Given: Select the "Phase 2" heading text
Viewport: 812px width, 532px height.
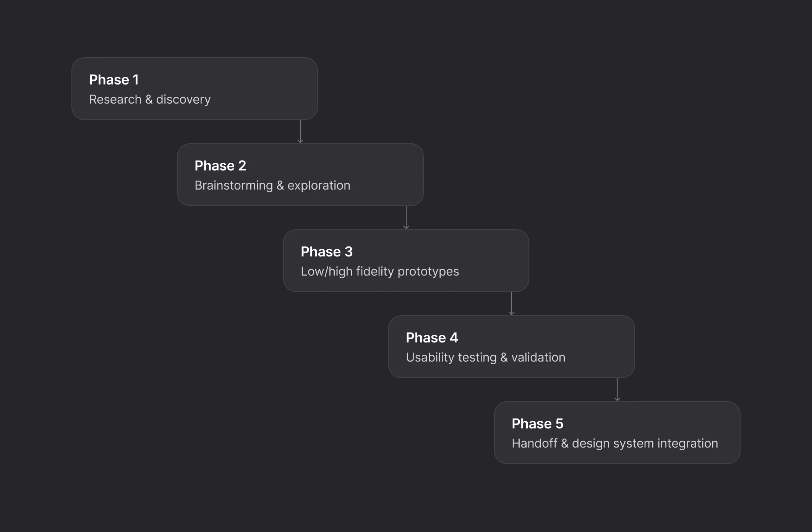Looking at the screenshot, I should pos(220,166).
